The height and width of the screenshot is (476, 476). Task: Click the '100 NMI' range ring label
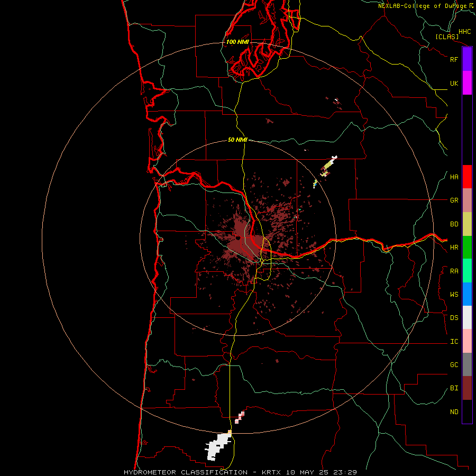237,42
